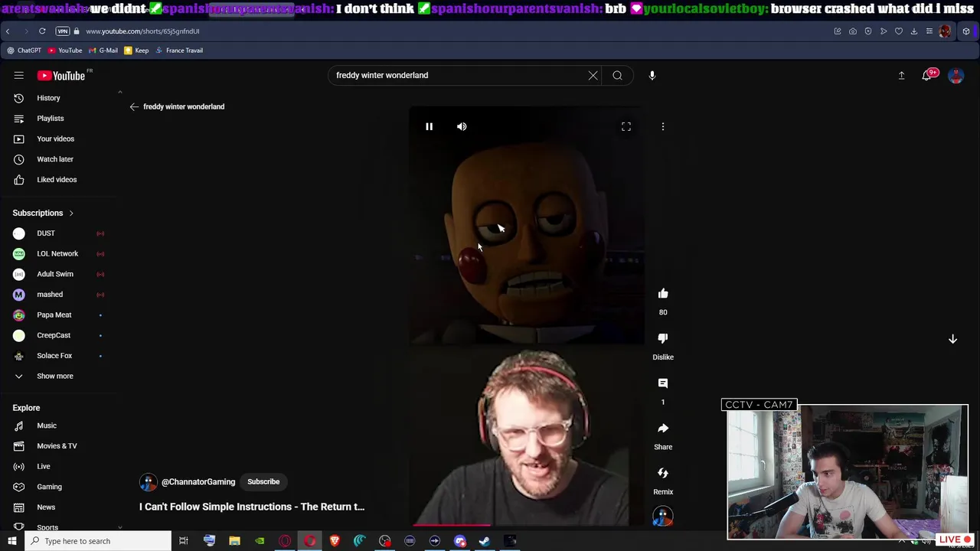Open News under Explore
The height and width of the screenshot is (551, 980).
46,507
